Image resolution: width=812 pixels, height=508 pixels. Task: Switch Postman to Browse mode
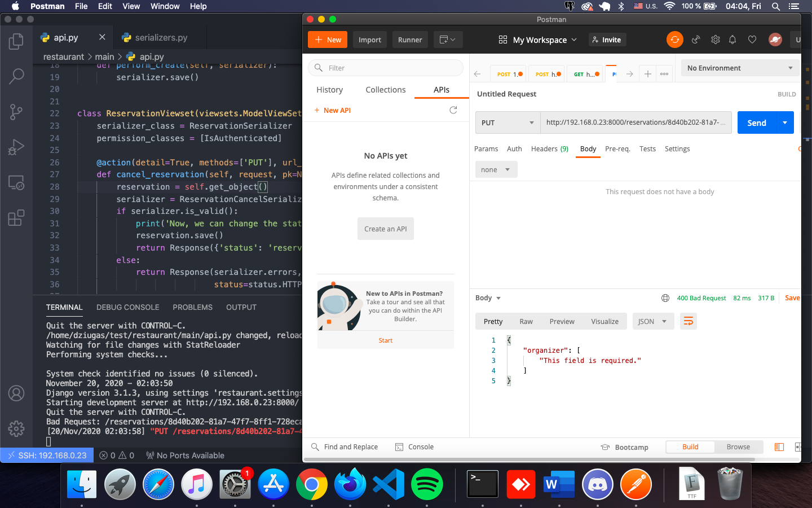738,447
